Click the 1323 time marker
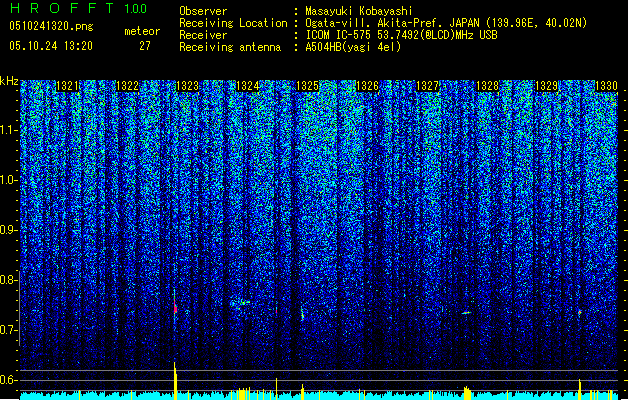 [x=187, y=86]
